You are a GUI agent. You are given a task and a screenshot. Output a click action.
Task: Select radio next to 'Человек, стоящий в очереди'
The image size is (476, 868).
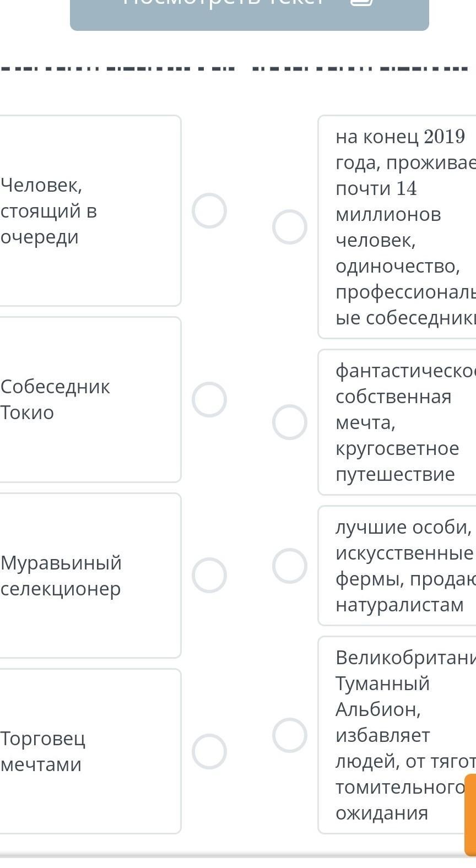pyautogui.click(x=209, y=210)
